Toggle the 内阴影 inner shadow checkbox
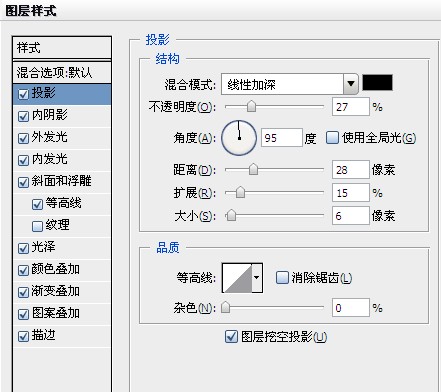Image resolution: width=441 pixels, height=392 pixels. [23, 117]
